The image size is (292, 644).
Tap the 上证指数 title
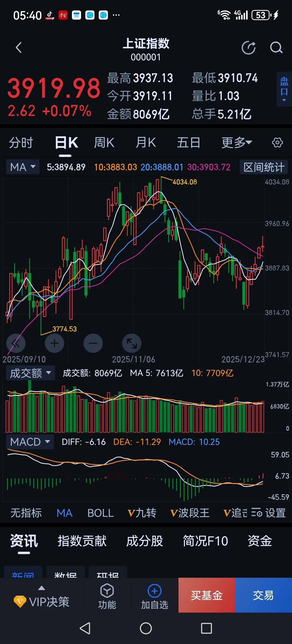(x=146, y=44)
